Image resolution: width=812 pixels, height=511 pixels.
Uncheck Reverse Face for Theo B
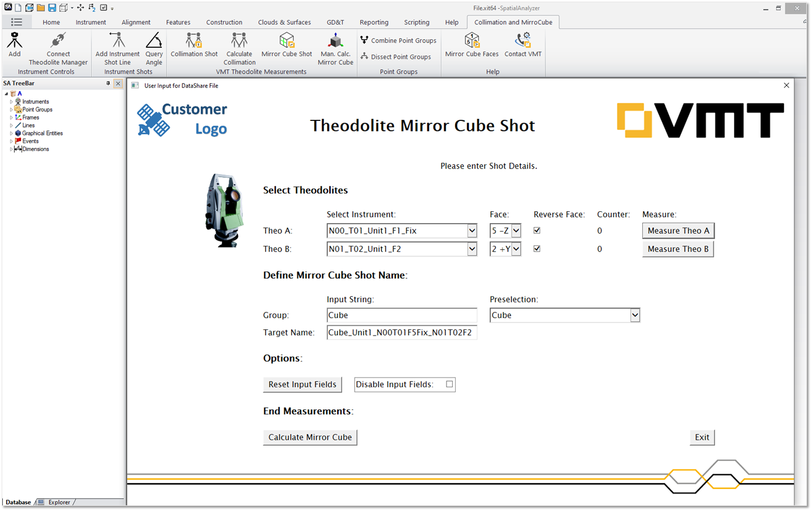point(537,248)
